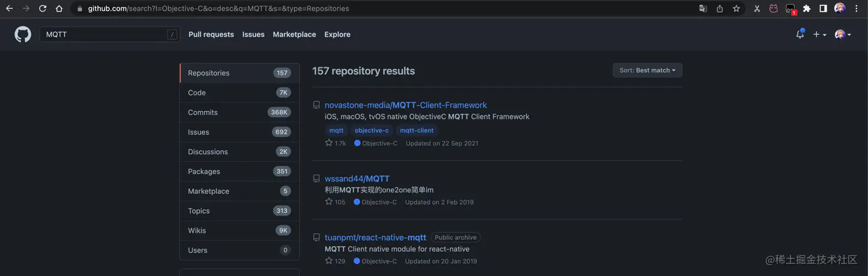Click the repo icon beside tuanpmt/react-native-mqtt

coord(316,237)
